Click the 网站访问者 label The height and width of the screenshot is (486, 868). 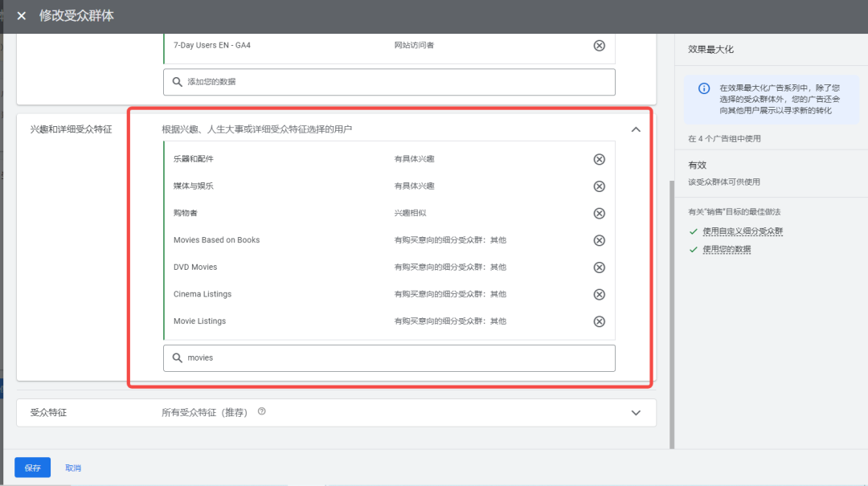pyautogui.click(x=414, y=46)
